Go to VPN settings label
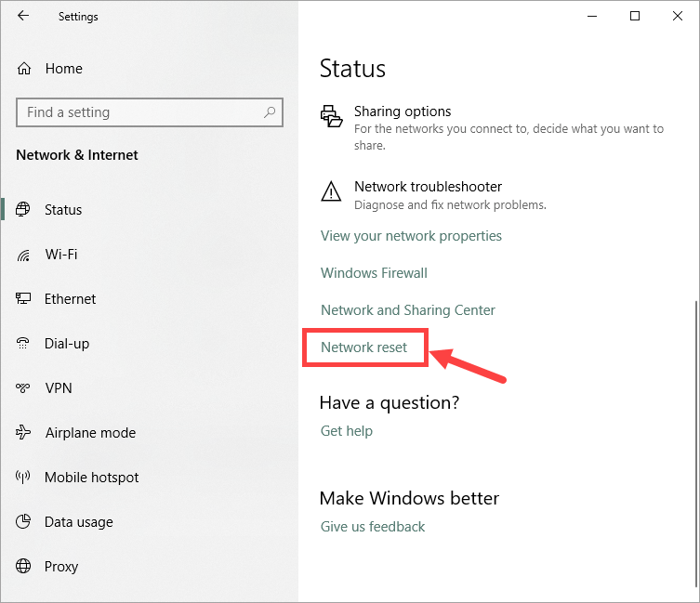This screenshot has height=603, width=700. tap(59, 388)
